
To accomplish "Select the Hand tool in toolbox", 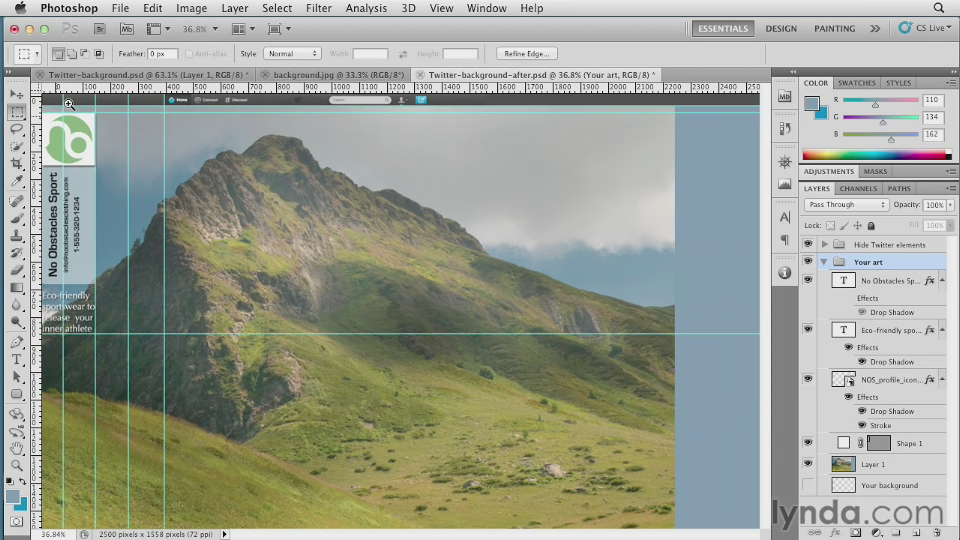I will pos(17,448).
